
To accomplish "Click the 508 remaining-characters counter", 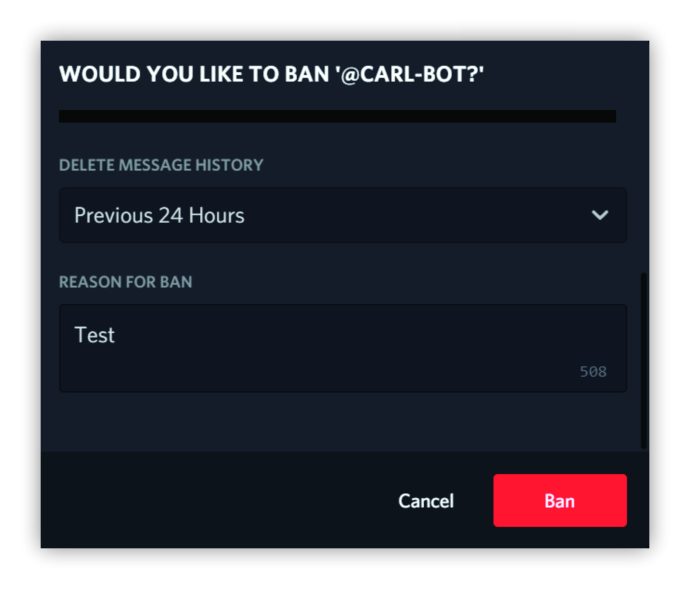I will coord(593,372).
